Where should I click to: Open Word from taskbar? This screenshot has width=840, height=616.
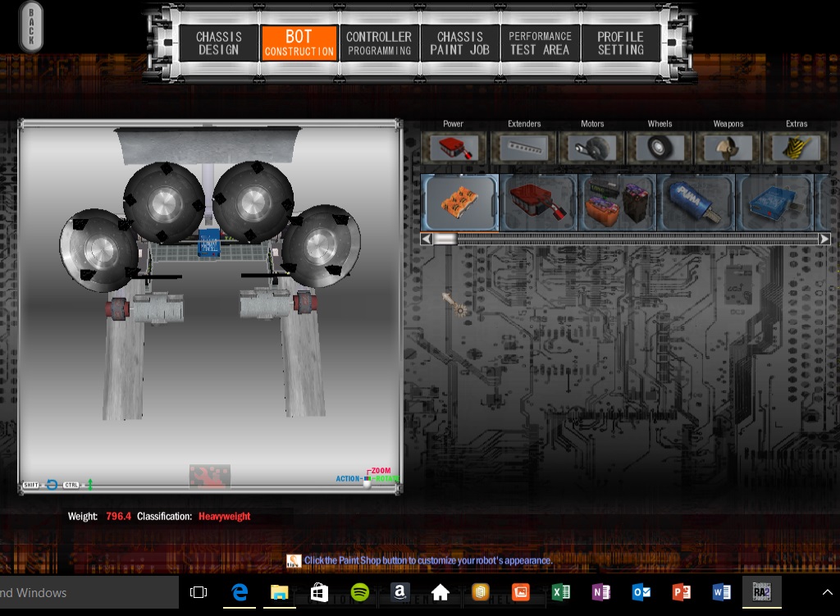click(x=722, y=592)
